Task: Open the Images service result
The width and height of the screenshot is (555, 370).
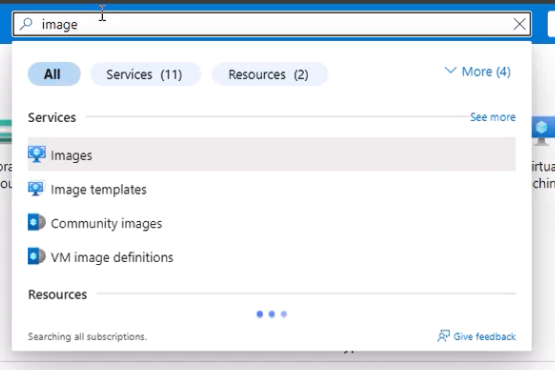Action: 271,154
